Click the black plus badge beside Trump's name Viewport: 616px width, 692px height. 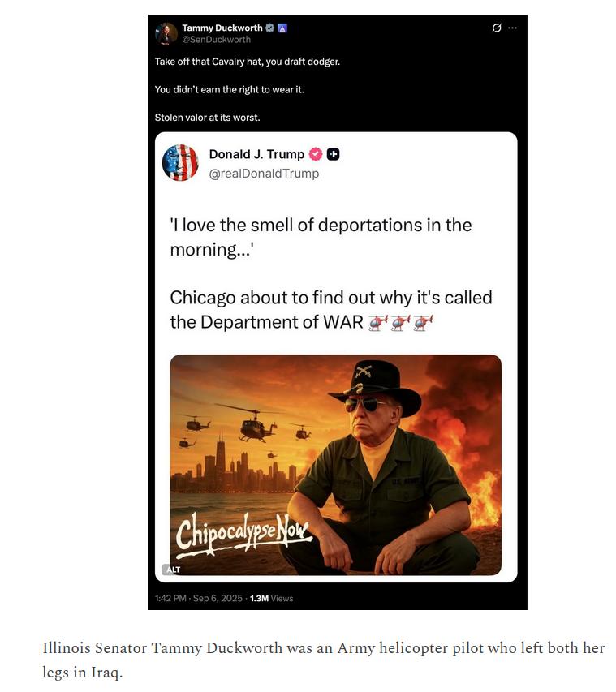(x=333, y=154)
